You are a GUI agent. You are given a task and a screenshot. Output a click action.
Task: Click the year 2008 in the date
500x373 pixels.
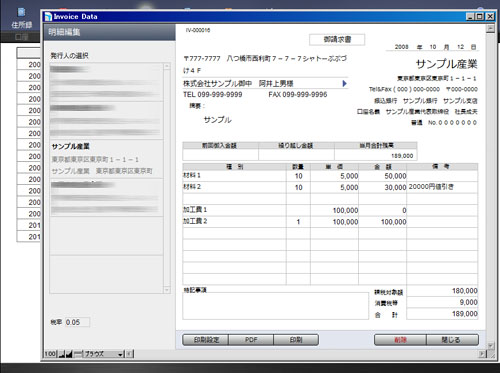tap(401, 47)
